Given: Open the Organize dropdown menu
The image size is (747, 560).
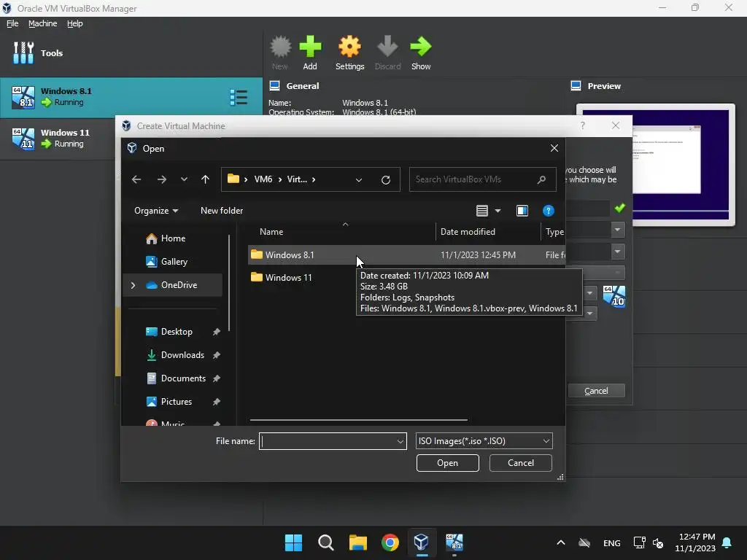Looking at the screenshot, I should [x=156, y=211].
